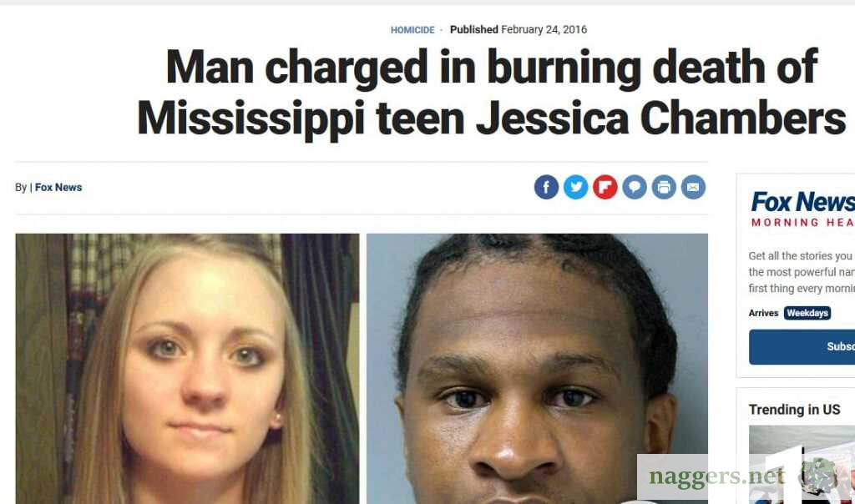Click the Fox News Morning Headlines logo

802,209
